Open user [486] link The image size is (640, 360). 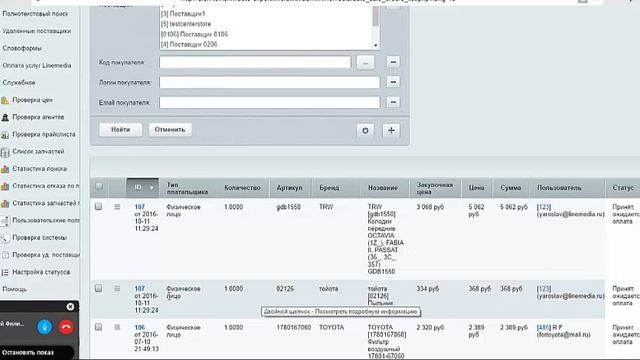pos(544,327)
